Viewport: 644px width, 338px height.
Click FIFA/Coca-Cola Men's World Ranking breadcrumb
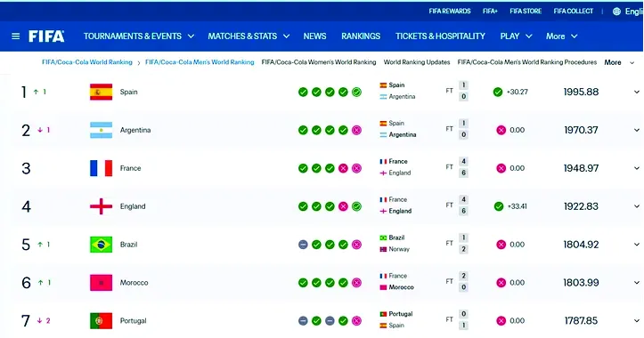pos(200,62)
